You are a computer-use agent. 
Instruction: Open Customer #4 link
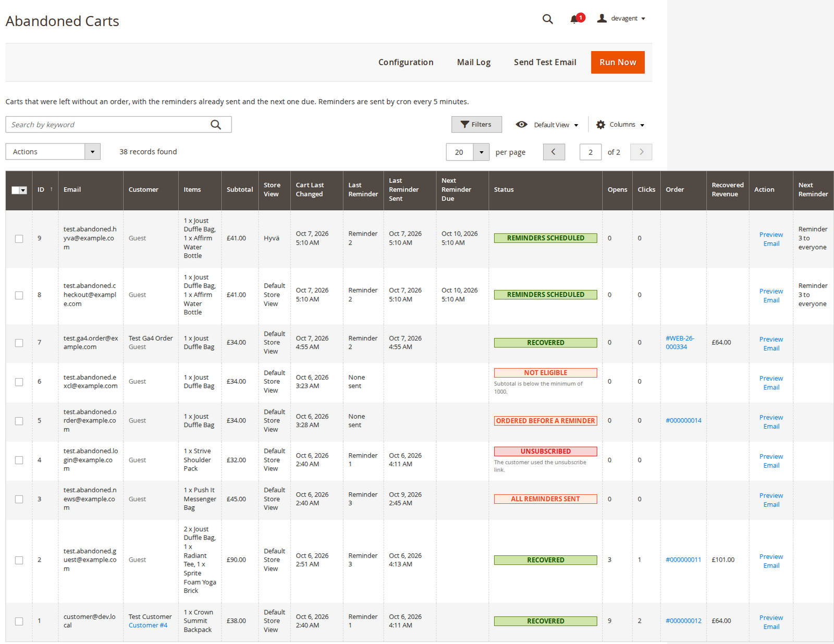coord(148,625)
